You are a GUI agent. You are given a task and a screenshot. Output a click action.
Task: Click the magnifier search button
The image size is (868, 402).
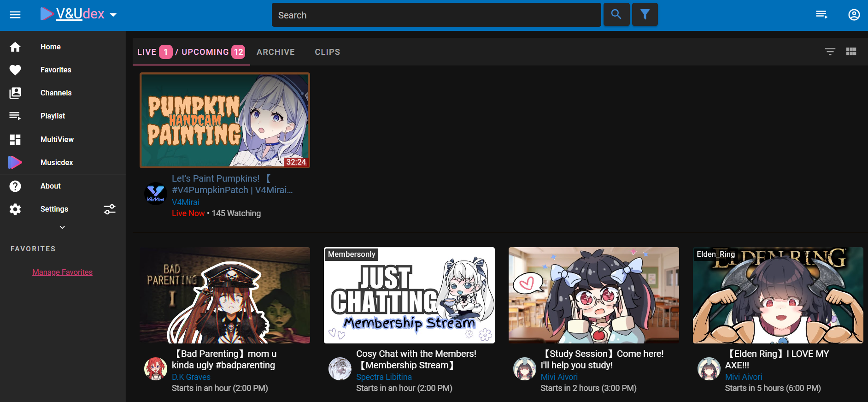point(616,15)
